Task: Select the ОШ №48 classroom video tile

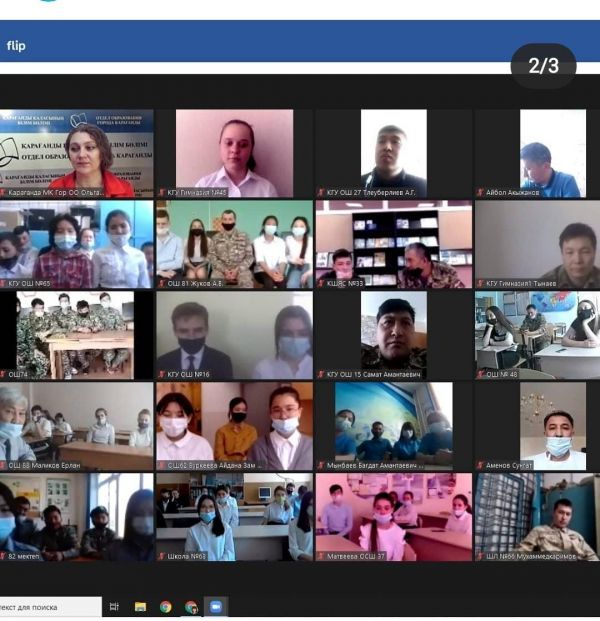Action: [x=538, y=332]
